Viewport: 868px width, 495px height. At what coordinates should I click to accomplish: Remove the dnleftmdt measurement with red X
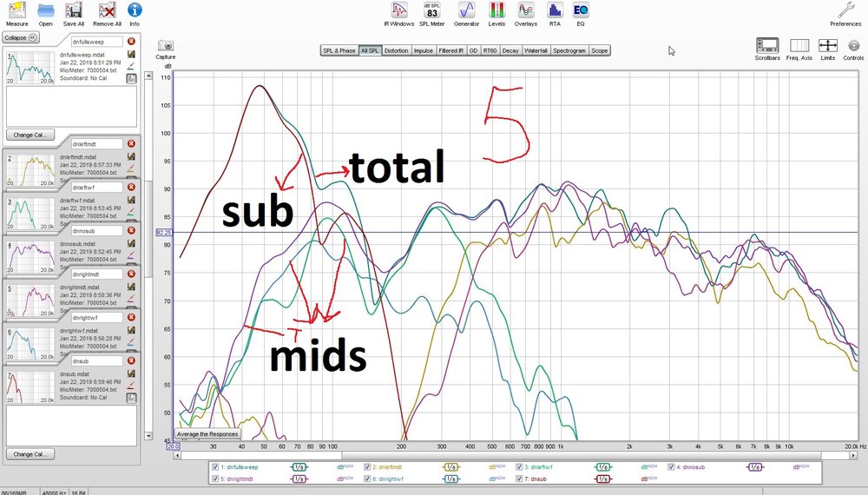(x=131, y=143)
